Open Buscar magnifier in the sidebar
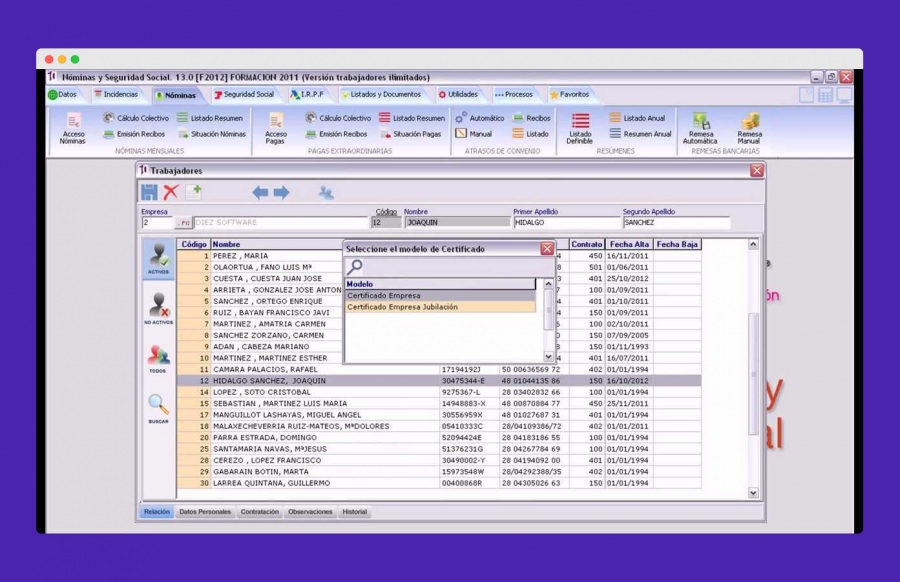The height and width of the screenshot is (582, 900). click(158, 408)
